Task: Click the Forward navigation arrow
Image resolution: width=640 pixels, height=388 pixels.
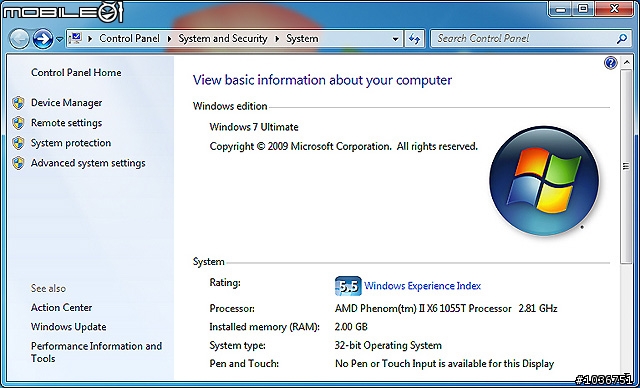Action: pyautogui.click(x=43, y=40)
